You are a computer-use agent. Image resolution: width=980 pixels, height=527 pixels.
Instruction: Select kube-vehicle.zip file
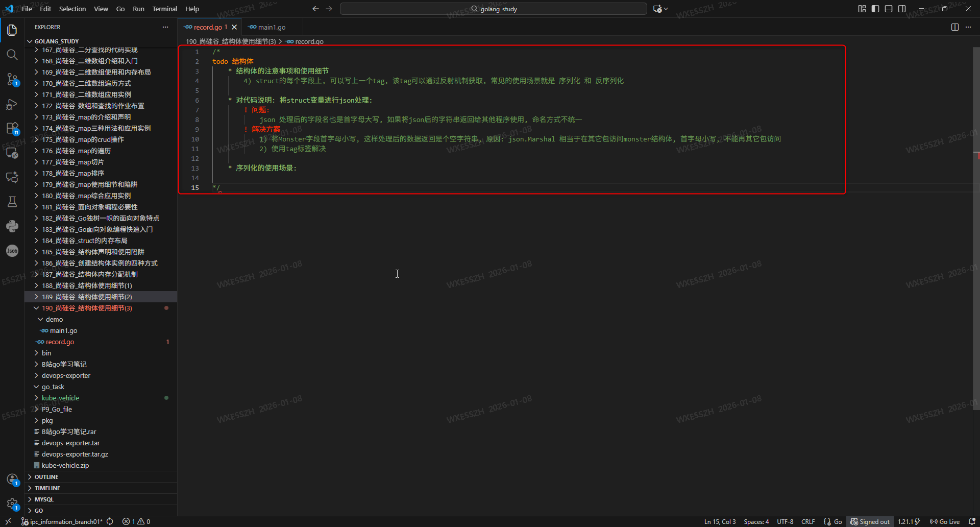101,465
